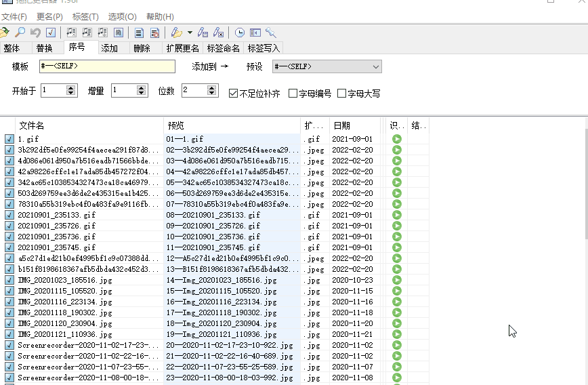Click the check-all checkbox toolbar icon
Image resolution: width=588 pixels, height=385 pixels.
51,33
